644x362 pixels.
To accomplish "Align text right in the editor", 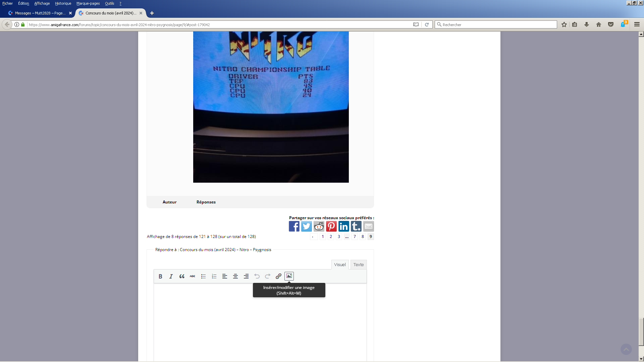I will coord(246,276).
